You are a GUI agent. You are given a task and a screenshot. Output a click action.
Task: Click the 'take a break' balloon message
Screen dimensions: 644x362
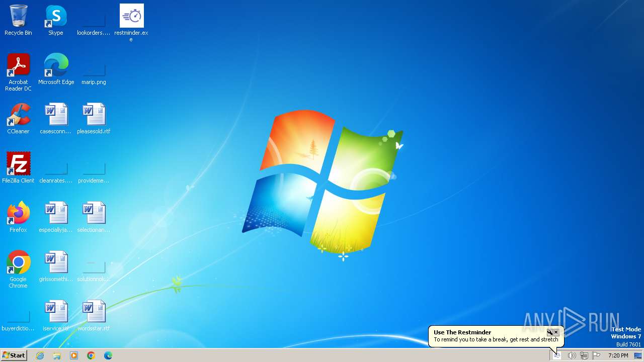tap(496, 339)
